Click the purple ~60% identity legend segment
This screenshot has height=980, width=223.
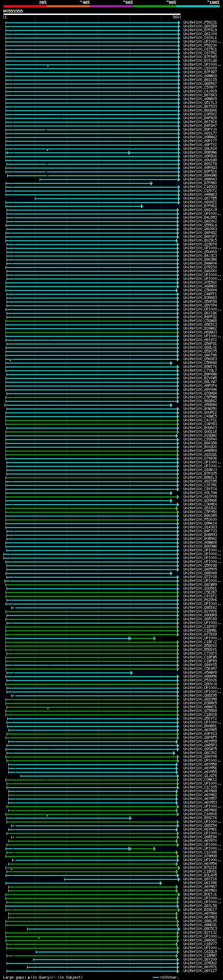tap(111, 6)
